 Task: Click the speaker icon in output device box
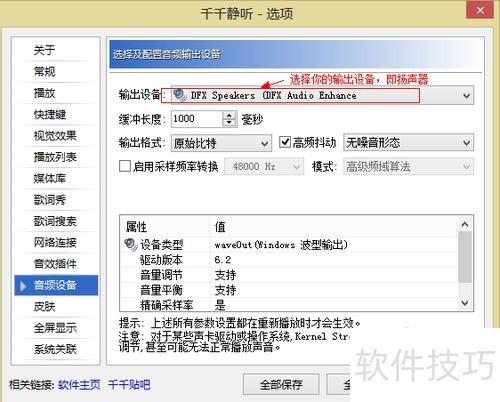[180, 95]
